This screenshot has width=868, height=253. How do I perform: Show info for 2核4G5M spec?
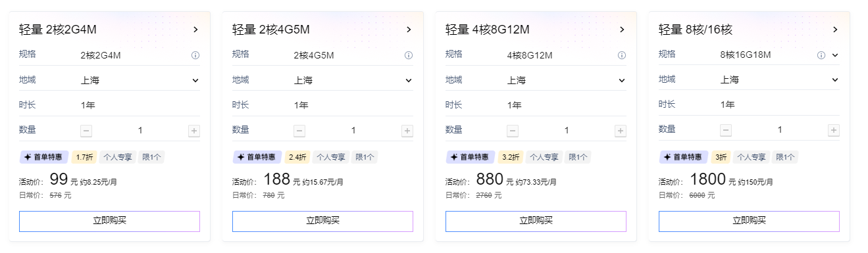tap(409, 55)
